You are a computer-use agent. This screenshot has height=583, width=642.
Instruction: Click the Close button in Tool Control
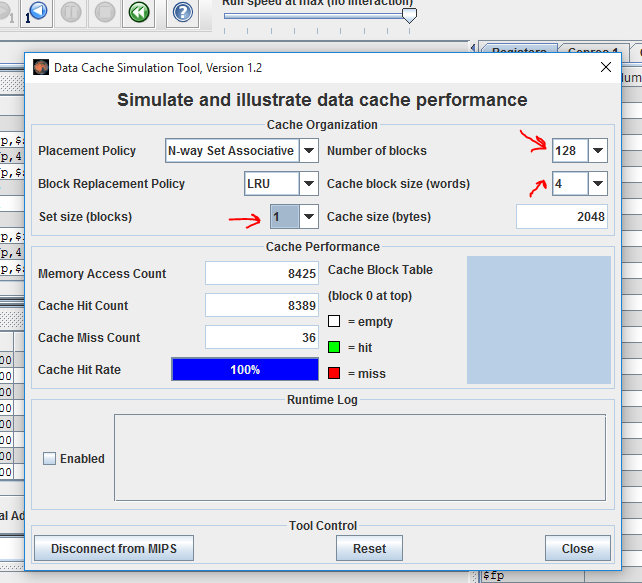coord(577,548)
